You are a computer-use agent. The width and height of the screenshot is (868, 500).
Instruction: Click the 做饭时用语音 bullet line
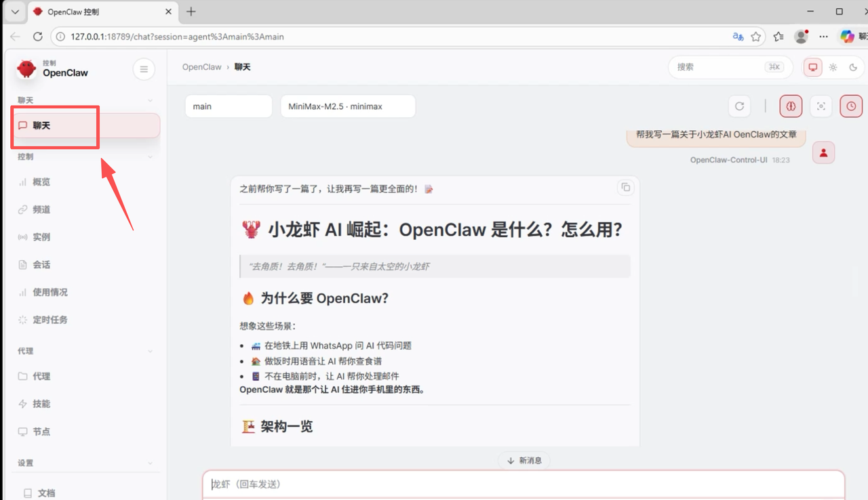(316, 361)
